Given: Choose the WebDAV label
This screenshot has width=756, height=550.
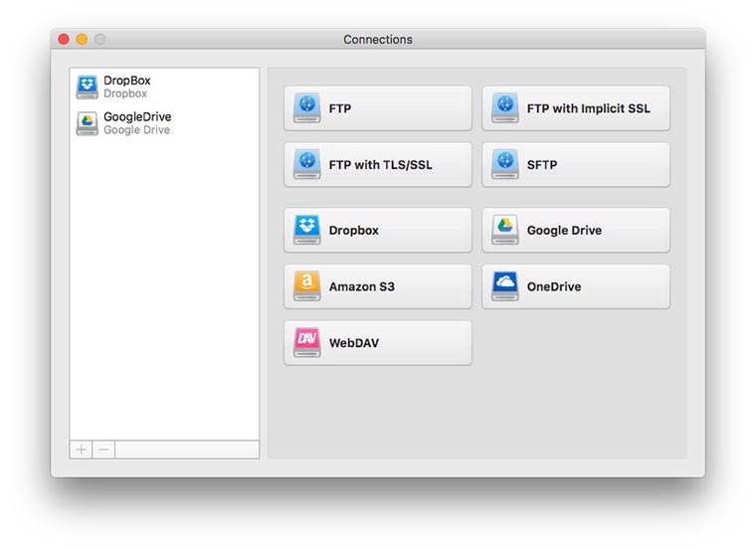Looking at the screenshot, I should pos(354,343).
